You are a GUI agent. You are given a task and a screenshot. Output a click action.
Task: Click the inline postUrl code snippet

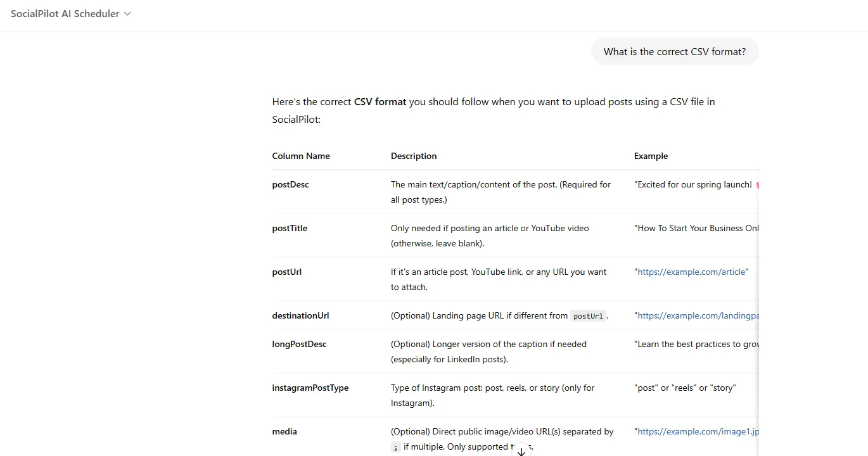pos(589,316)
